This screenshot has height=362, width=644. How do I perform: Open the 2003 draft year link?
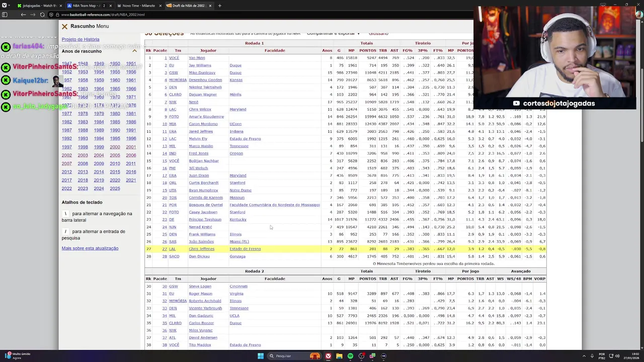(x=83, y=155)
